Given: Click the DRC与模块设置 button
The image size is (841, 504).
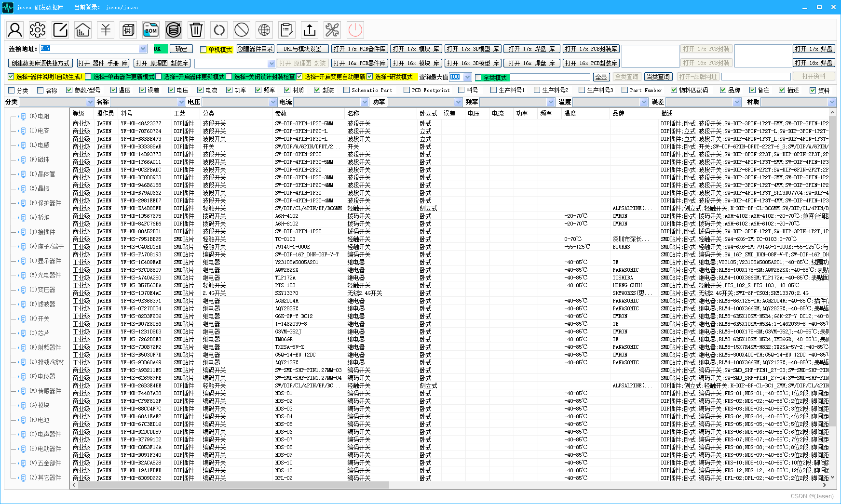Looking at the screenshot, I should tap(302, 49).
